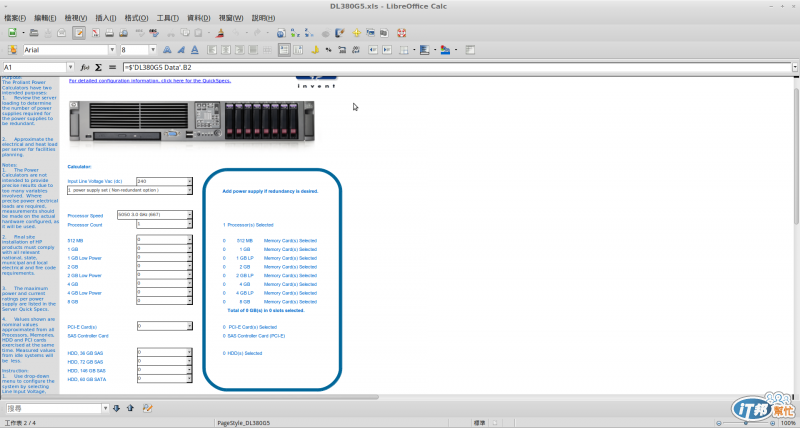
Task: Decrease cell indent
Action: coord(373,49)
